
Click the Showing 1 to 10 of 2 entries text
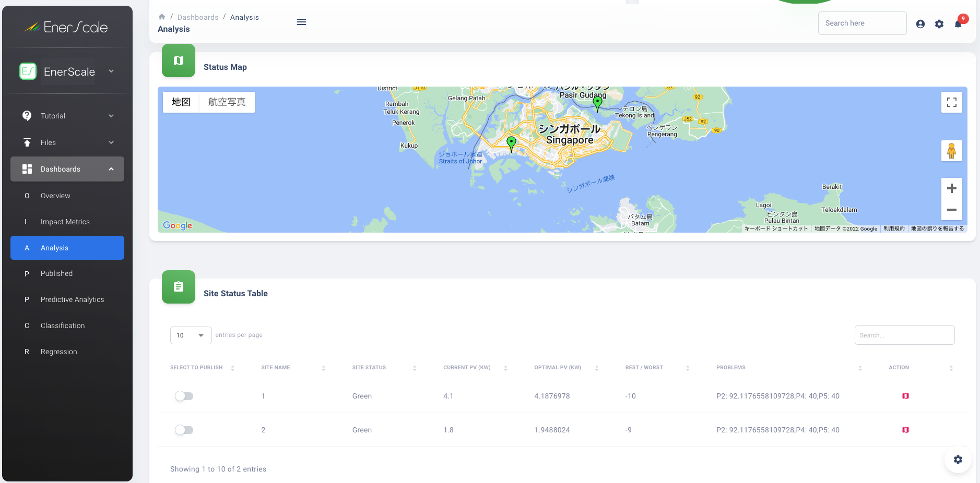click(218, 469)
